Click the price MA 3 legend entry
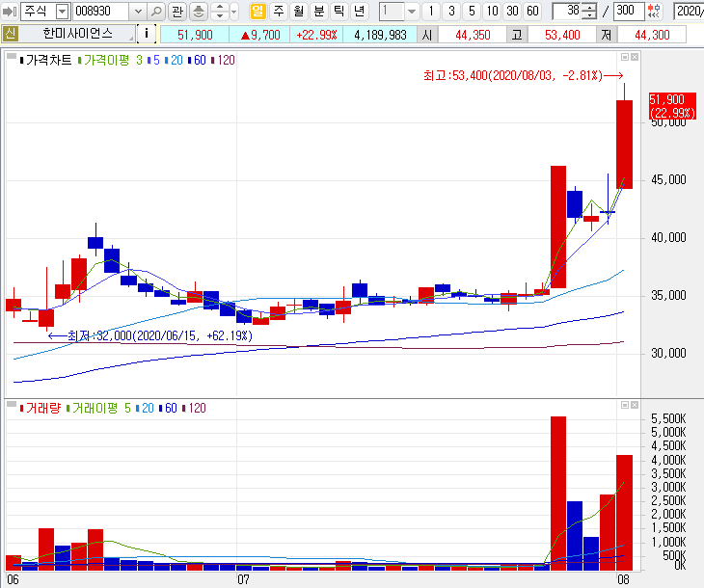Image resolution: width=704 pixels, height=588 pixels. click(139, 60)
